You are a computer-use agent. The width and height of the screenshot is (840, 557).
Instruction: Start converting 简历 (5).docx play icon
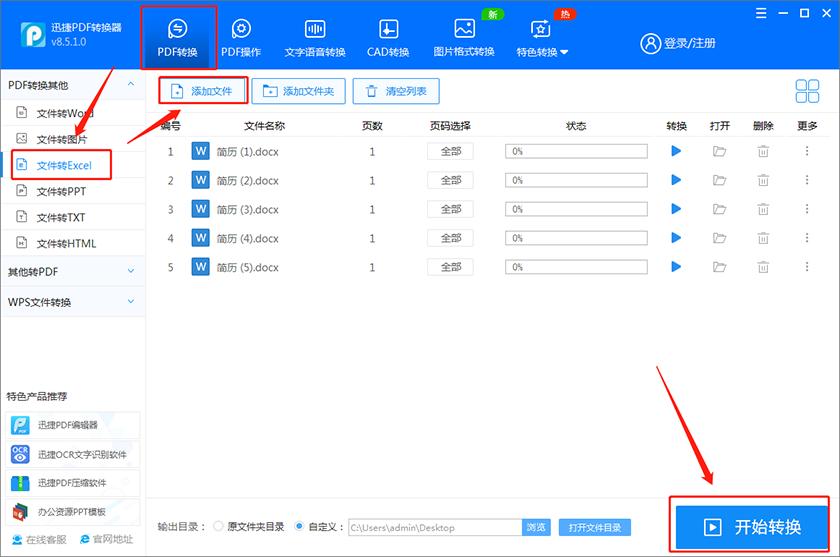(x=676, y=267)
